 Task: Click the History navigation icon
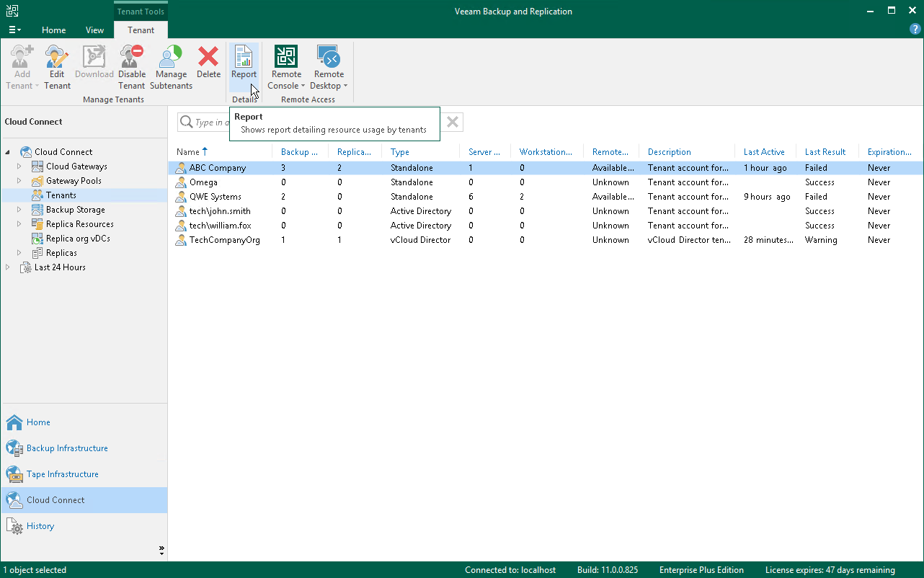[14, 526]
